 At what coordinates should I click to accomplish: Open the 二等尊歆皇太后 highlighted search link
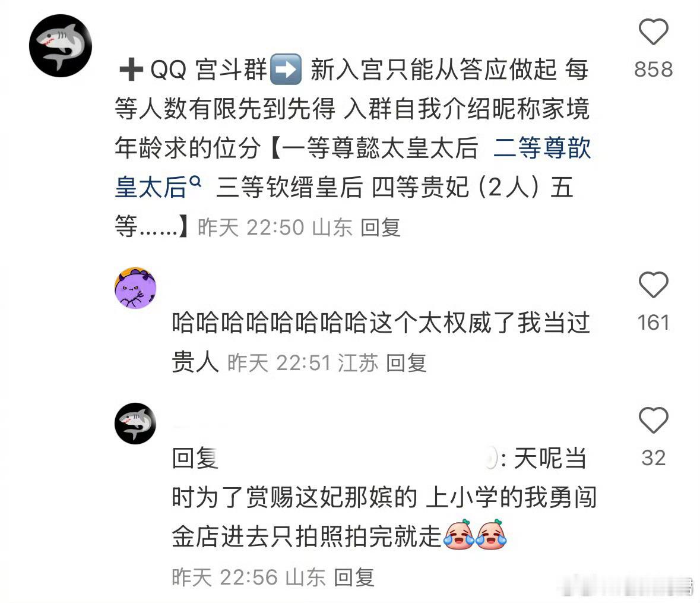pyautogui.click(x=353, y=167)
